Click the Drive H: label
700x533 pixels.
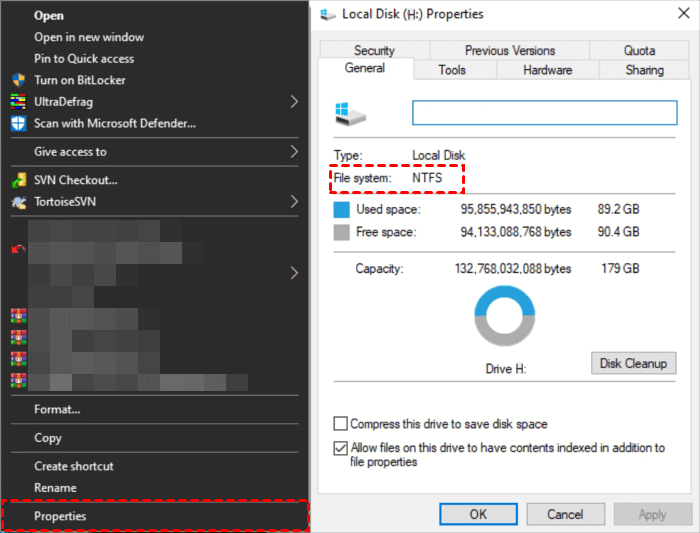[x=506, y=369]
